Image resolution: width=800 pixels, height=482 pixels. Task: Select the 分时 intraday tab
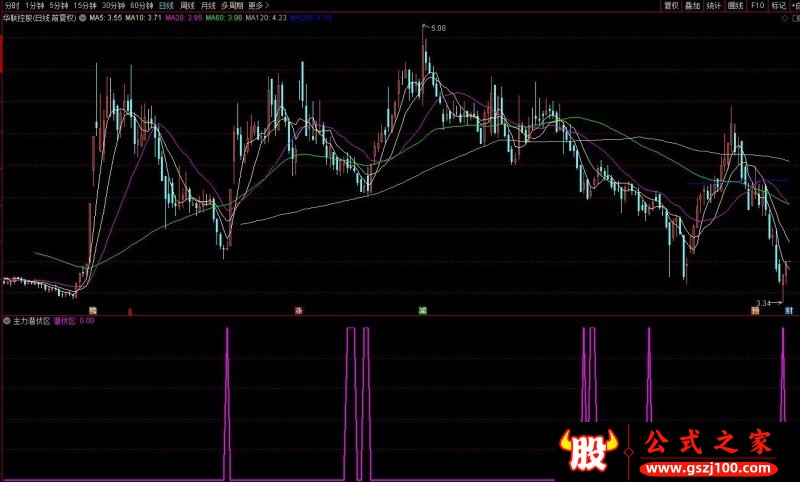click(11, 5)
